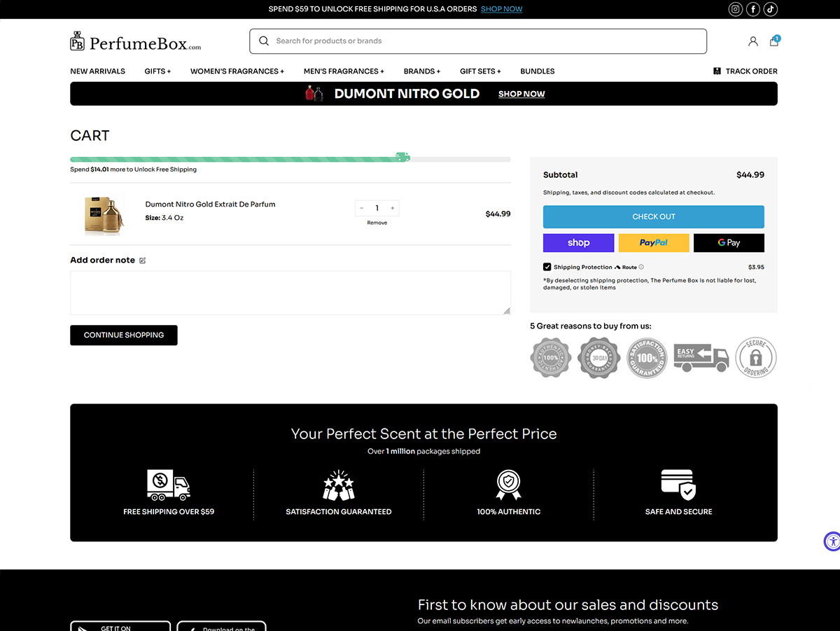Click the order note text area
This screenshot has width=840, height=631.
tap(290, 293)
